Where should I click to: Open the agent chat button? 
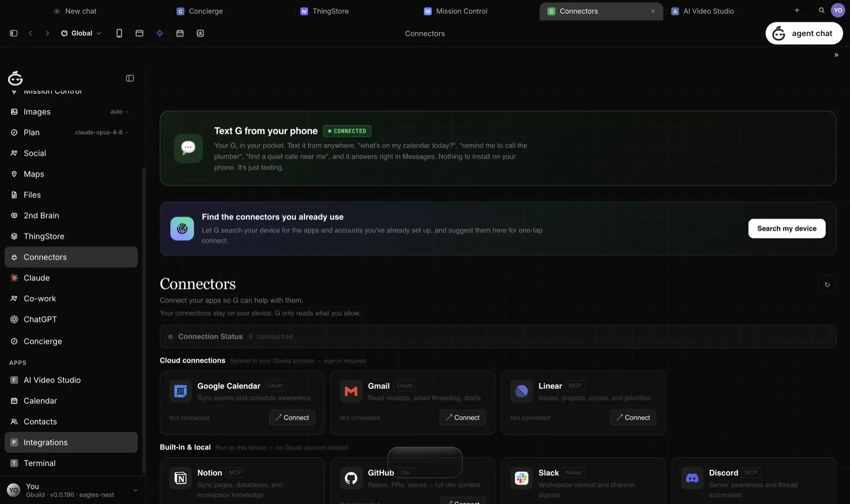tap(804, 33)
